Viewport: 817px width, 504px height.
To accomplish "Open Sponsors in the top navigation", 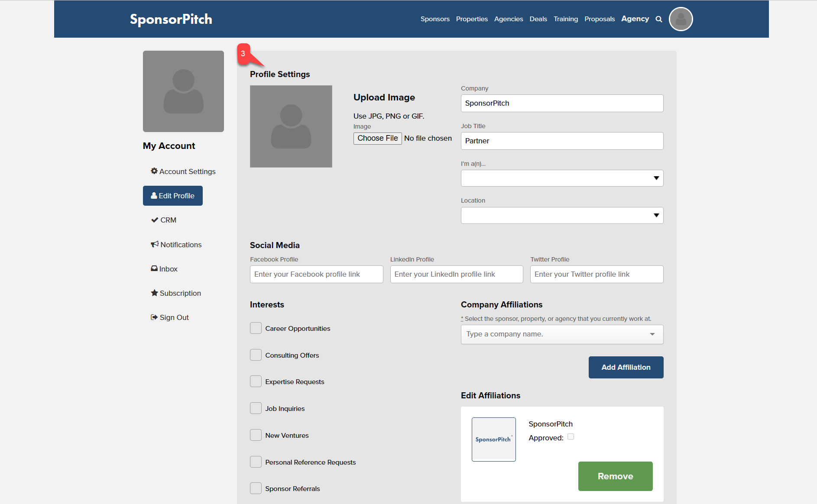I will [435, 19].
